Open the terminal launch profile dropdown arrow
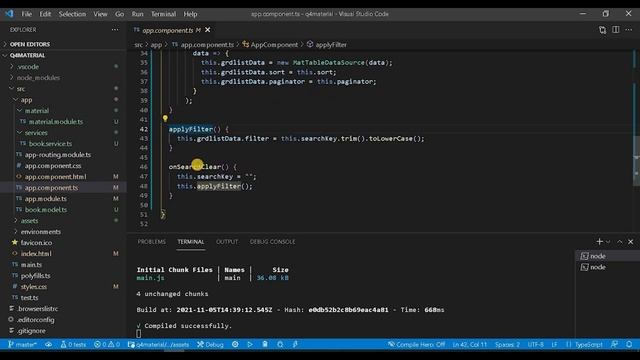The width and height of the screenshot is (640, 360). (x=608, y=242)
